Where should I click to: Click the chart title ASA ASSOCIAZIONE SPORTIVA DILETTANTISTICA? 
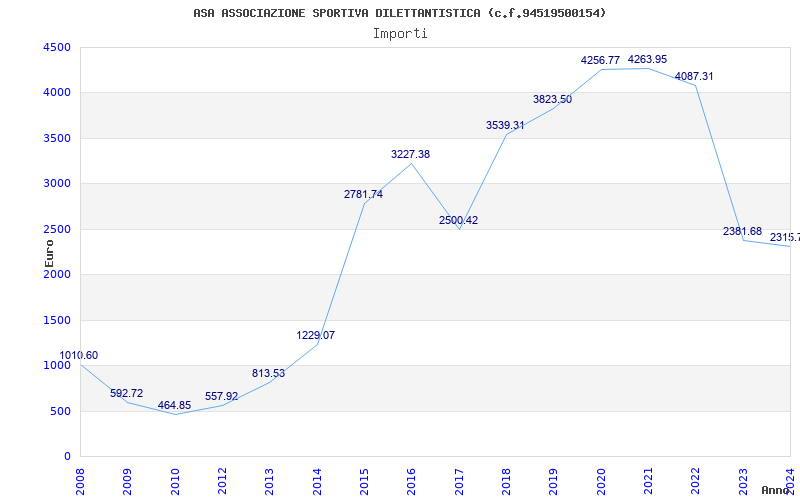(x=399, y=13)
